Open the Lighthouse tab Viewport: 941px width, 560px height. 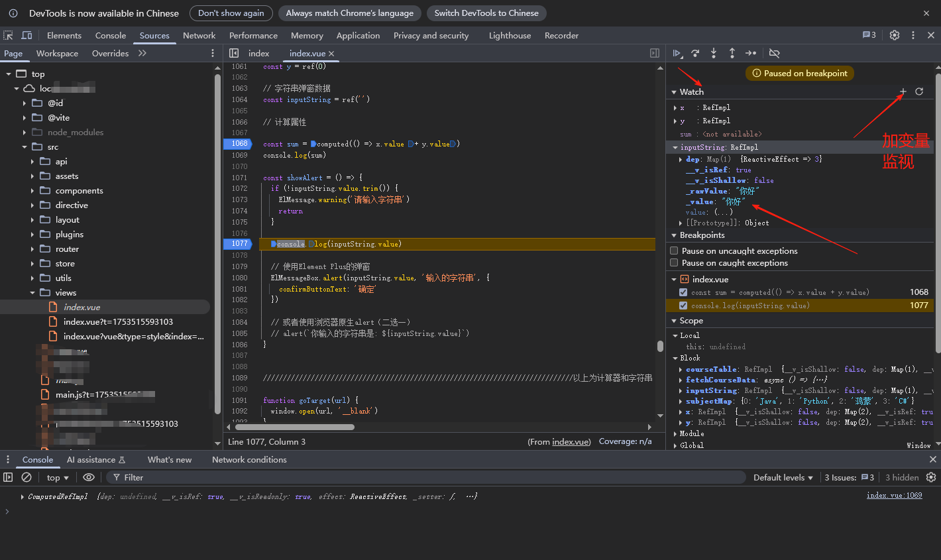click(x=510, y=35)
